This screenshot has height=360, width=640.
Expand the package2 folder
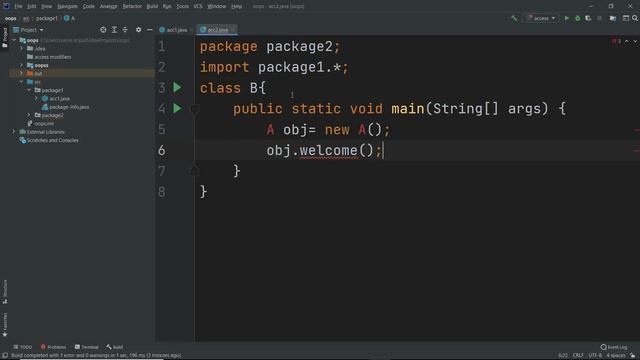pos(29,116)
